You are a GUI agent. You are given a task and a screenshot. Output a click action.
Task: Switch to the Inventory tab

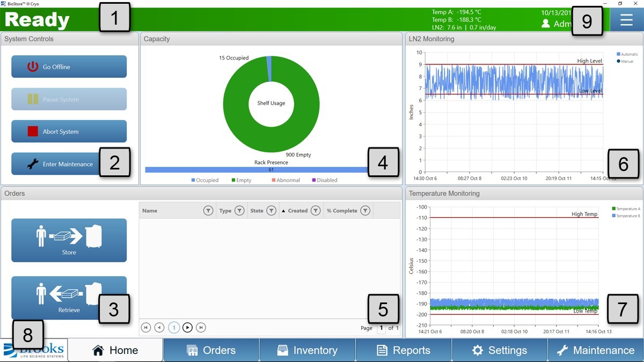pyautogui.click(x=308, y=350)
